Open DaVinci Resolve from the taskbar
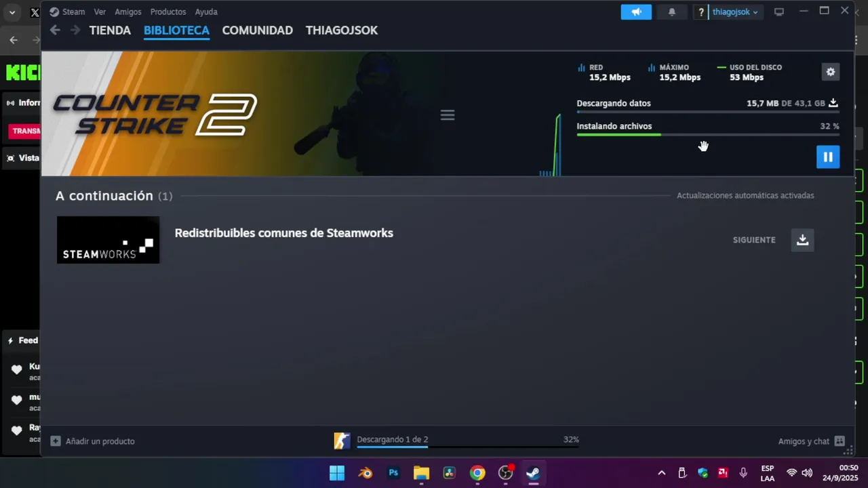The image size is (868, 488). [449, 473]
